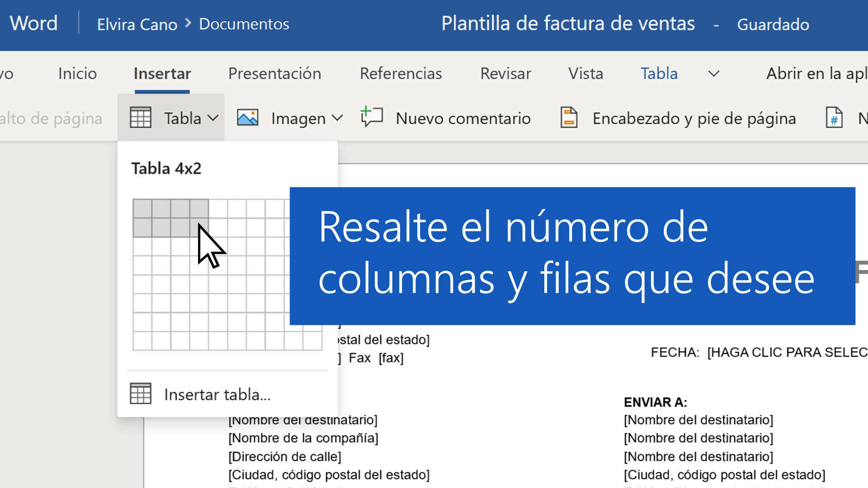
Task: Click Abrir en la aplicación button
Action: [816, 74]
